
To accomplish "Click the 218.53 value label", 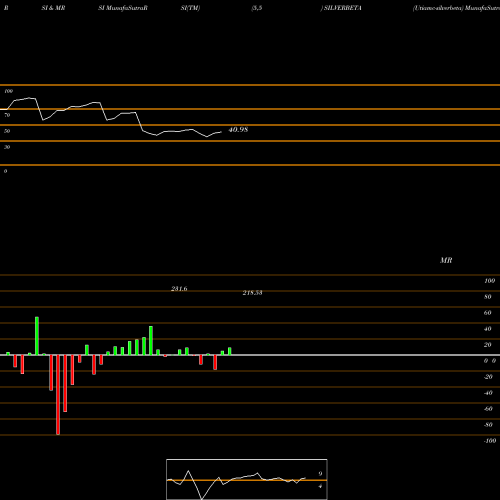I will click(252, 293).
